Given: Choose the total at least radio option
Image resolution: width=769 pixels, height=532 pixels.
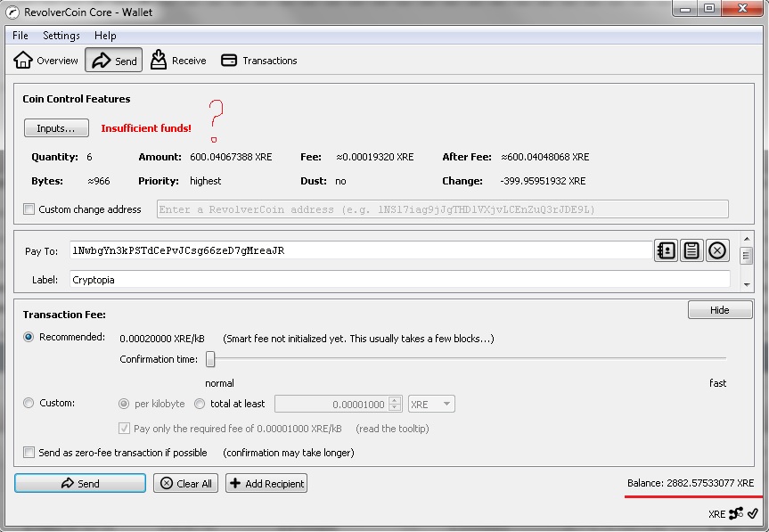Looking at the screenshot, I should coord(199,404).
